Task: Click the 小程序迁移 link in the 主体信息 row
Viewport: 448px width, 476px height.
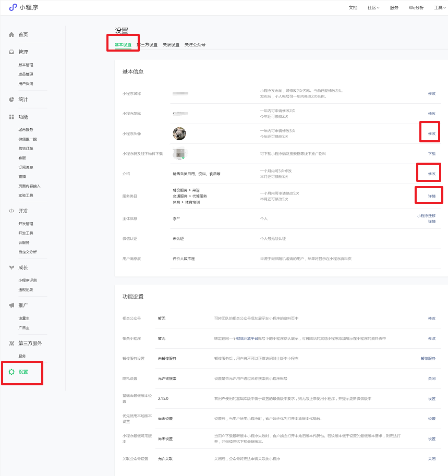Action: pos(426,215)
